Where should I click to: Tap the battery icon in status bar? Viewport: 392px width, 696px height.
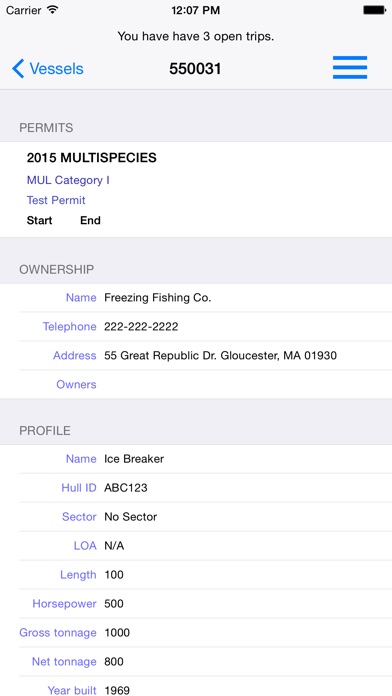pyautogui.click(x=374, y=10)
